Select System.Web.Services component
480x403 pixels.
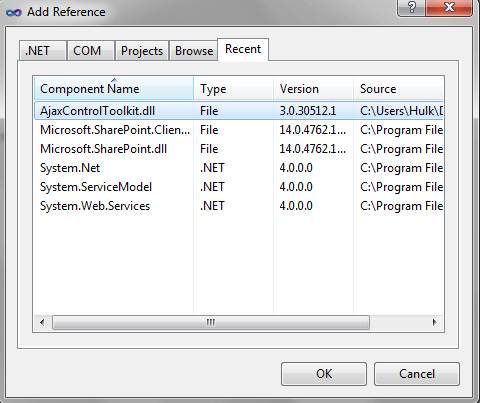[x=239, y=206]
